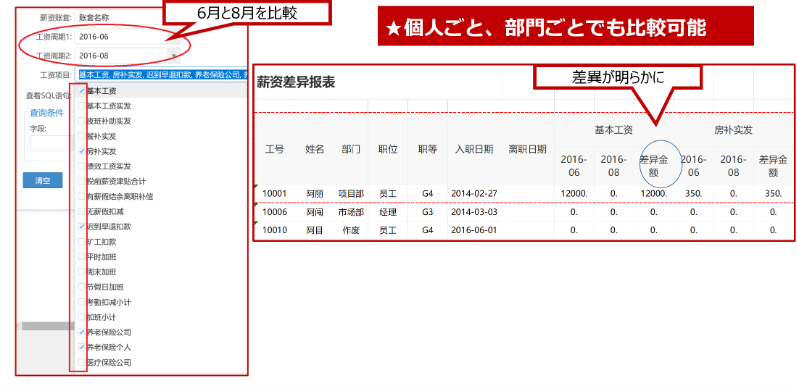The height and width of the screenshot is (390, 797).
Task: Enable the 节假日加班 option
Action: 81,287
